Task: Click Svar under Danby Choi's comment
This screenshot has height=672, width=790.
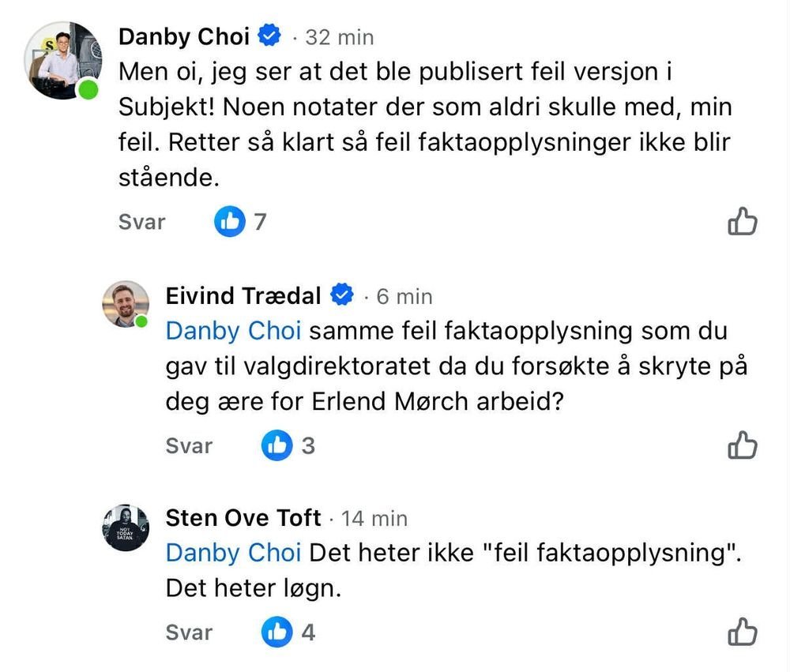Action: (141, 222)
